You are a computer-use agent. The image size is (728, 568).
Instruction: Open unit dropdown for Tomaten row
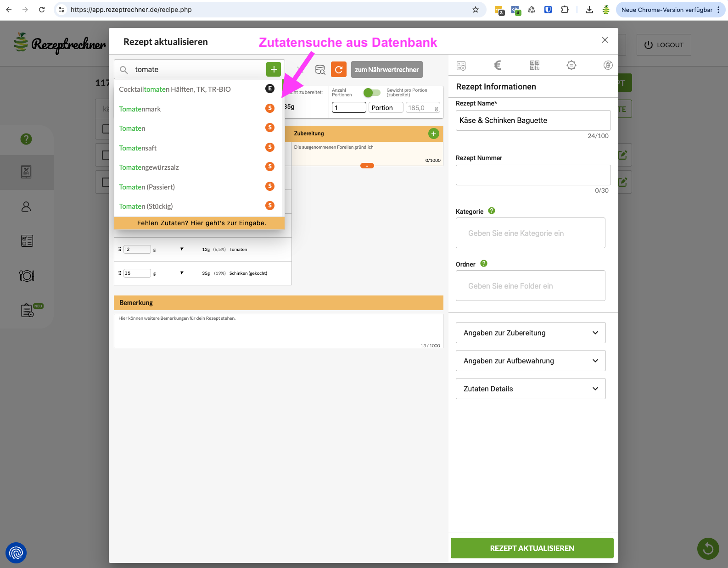tap(182, 249)
